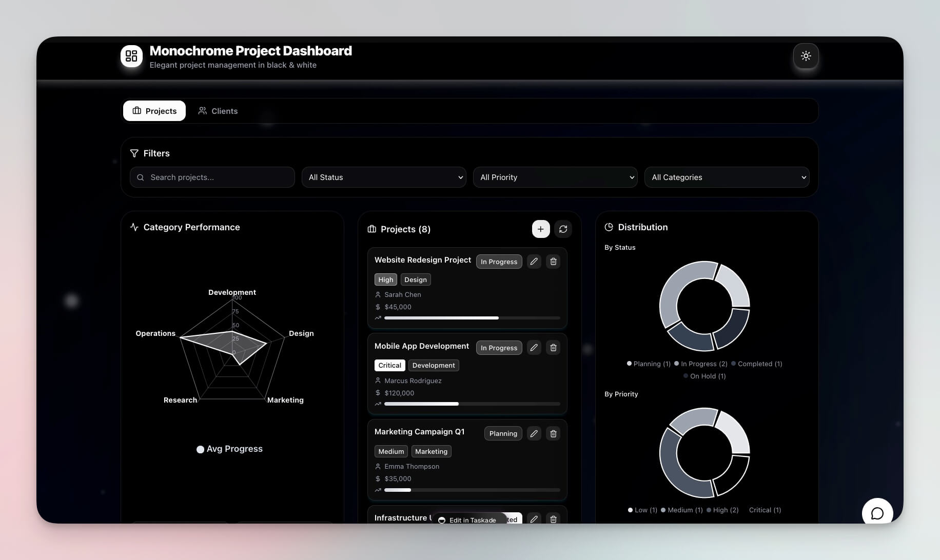Click the app logo grid icon
The height and width of the screenshot is (560, 940).
[x=131, y=56]
